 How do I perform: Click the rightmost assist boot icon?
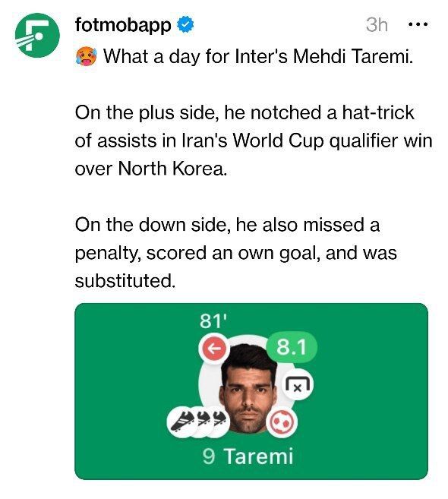(x=219, y=418)
